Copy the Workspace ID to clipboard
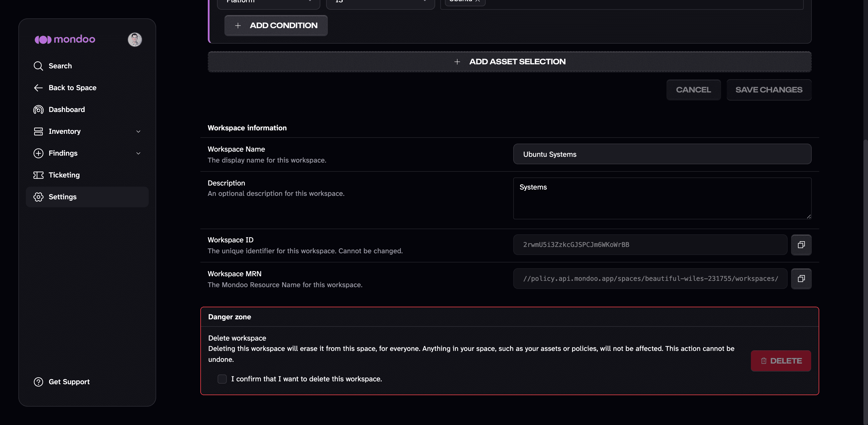 (x=801, y=245)
